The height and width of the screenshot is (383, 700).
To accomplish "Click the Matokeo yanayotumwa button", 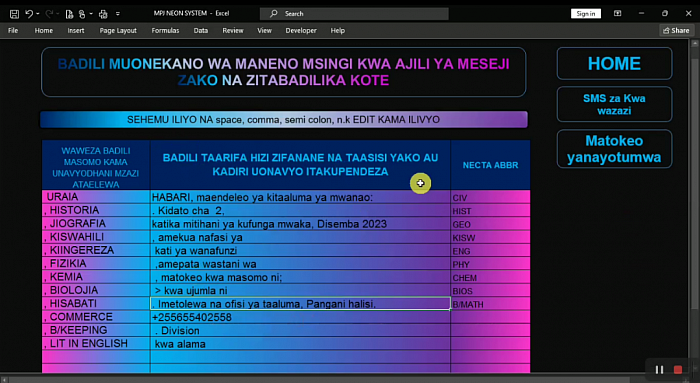I will click(614, 149).
